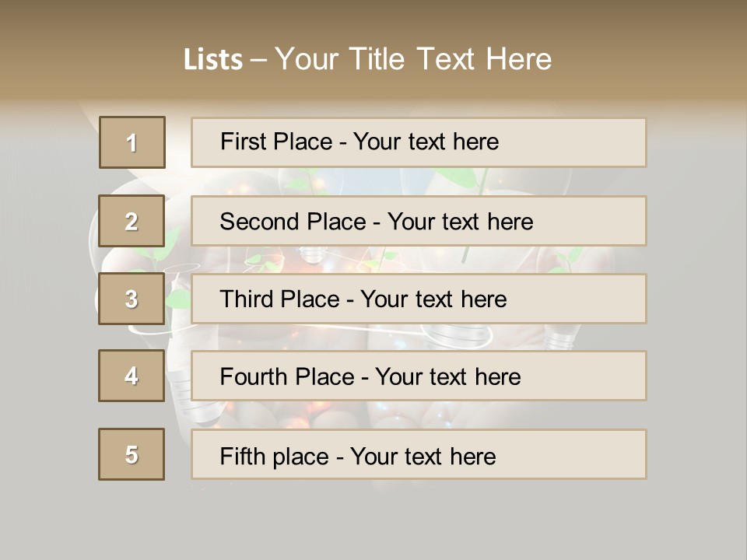747x560 pixels.
Task: Select the number 2 box
Action: (132, 221)
